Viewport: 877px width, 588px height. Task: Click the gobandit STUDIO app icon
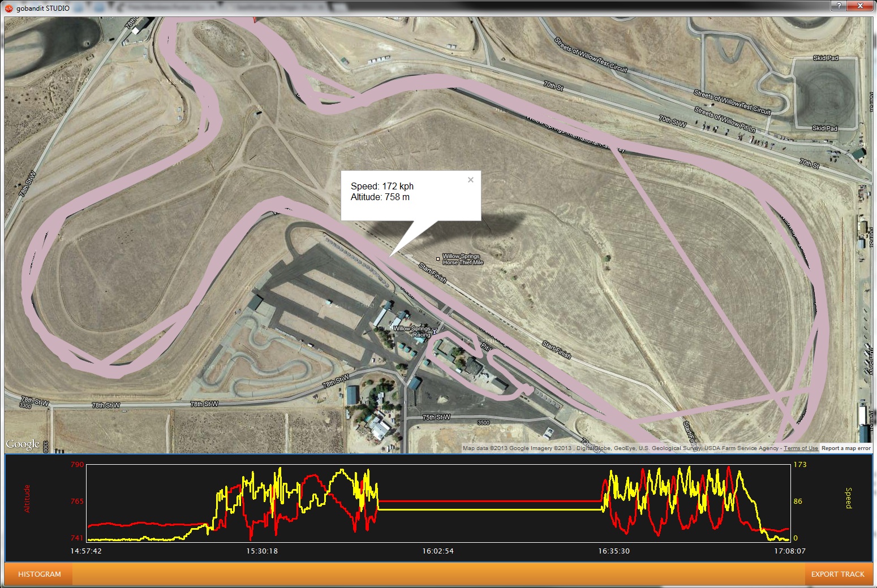(x=8, y=8)
